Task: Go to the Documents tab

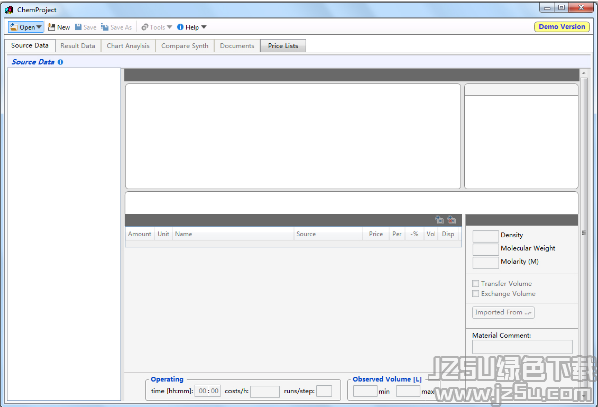Action: pyautogui.click(x=237, y=46)
